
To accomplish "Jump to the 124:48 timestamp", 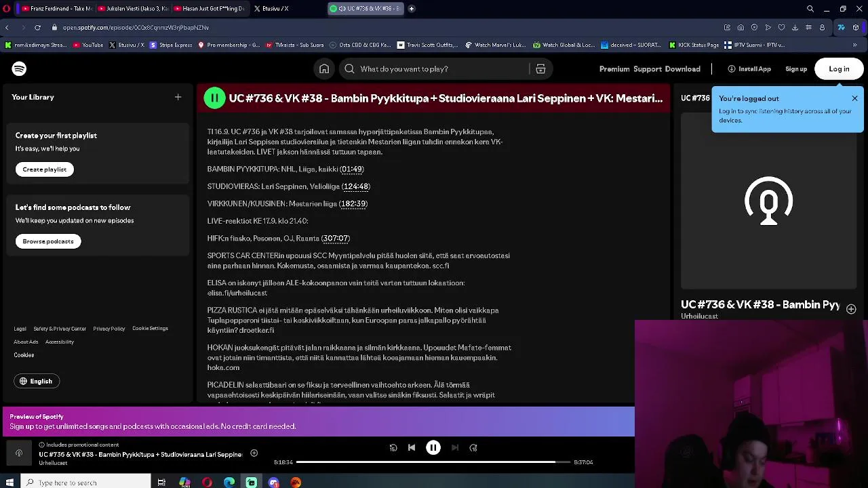I will [356, 186].
